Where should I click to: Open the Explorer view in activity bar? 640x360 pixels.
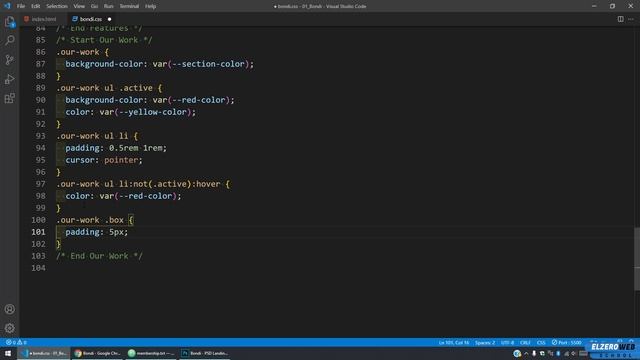(9, 21)
